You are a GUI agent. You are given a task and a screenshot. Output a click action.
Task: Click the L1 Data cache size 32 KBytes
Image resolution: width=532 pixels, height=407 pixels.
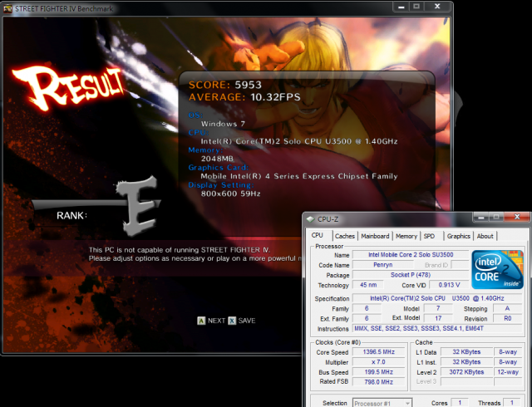coord(466,352)
